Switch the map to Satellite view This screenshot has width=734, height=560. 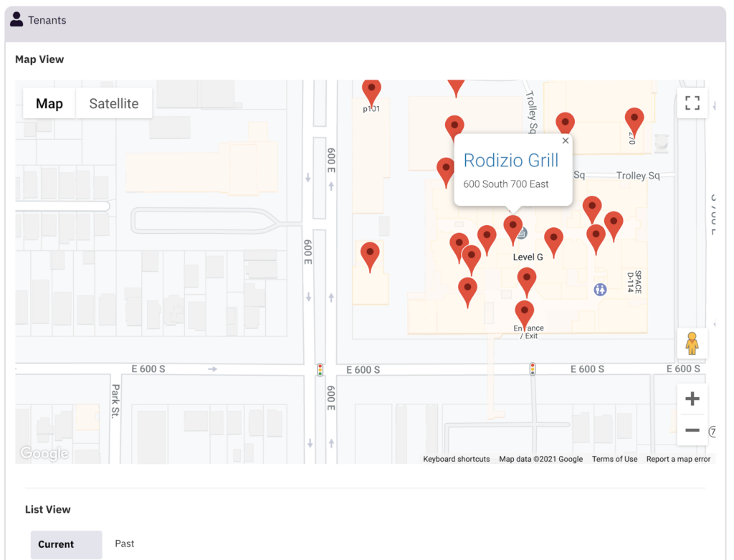(114, 103)
